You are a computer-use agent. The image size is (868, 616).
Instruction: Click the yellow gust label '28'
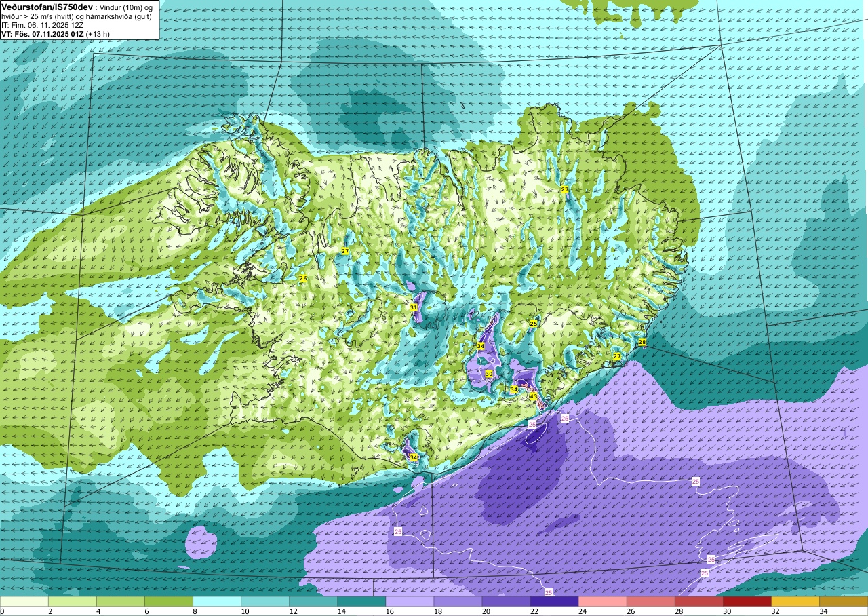click(x=642, y=342)
